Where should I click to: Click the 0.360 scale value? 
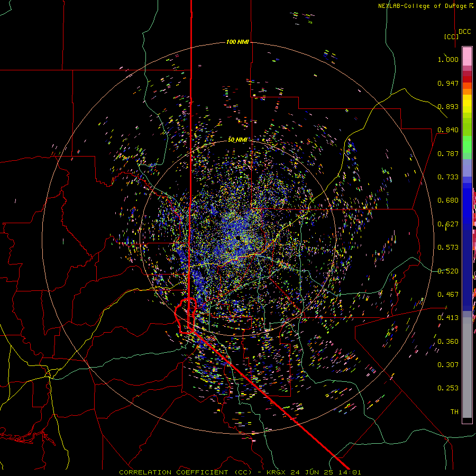[448, 342]
